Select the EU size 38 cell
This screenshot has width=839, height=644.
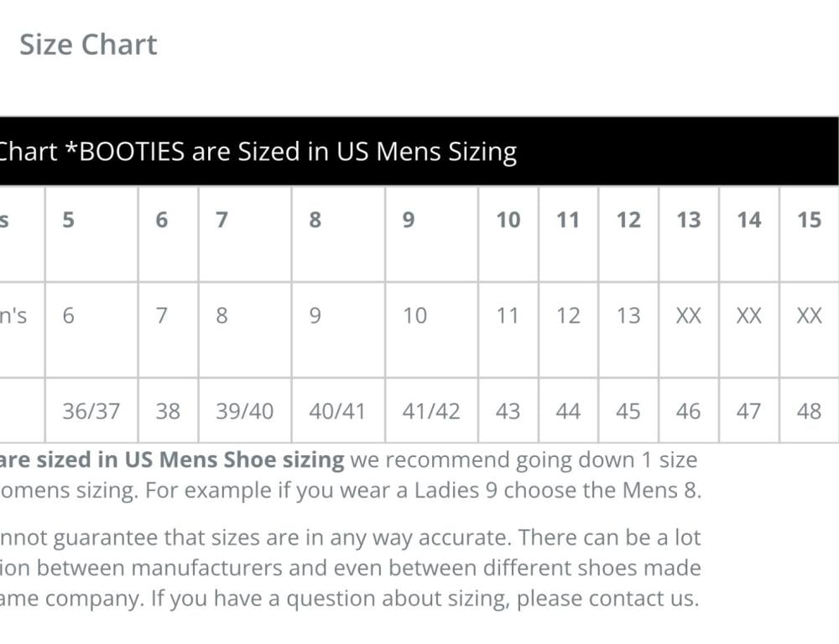(x=168, y=411)
